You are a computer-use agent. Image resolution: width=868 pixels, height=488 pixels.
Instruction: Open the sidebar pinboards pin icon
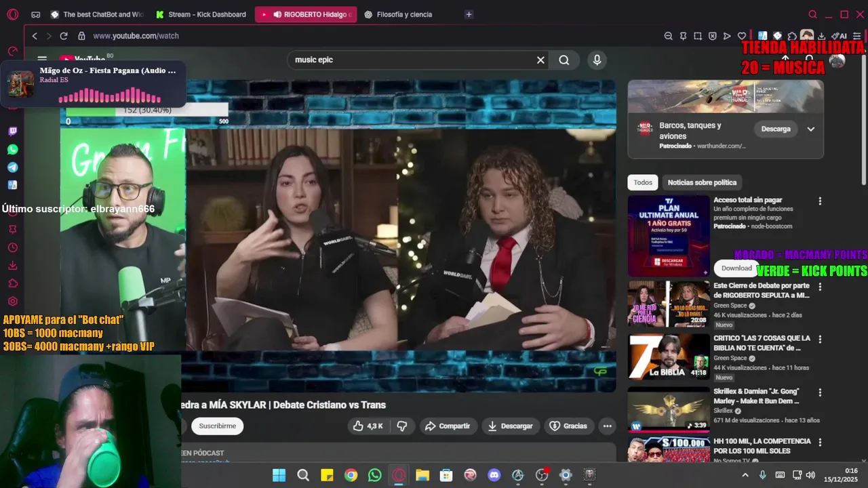pyautogui.click(x=12, y=230)
